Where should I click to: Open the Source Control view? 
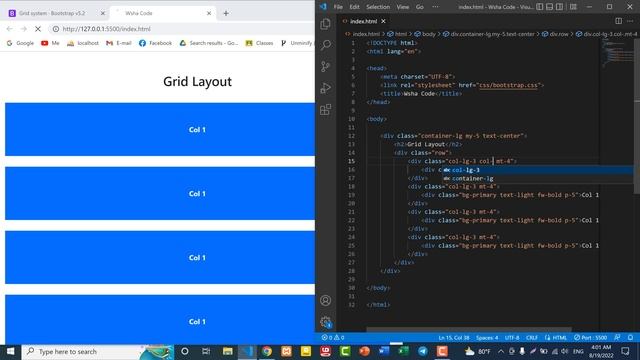click(325, 67)
